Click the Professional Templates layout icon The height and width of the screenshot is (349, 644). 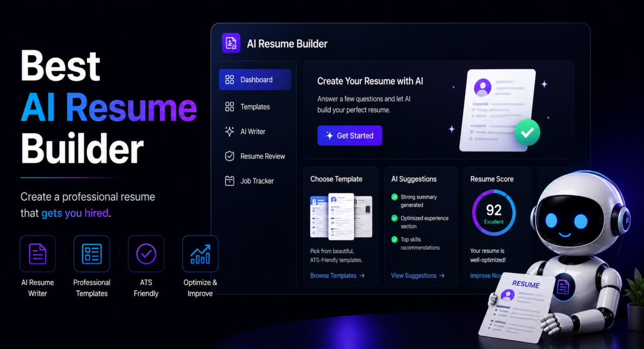(x=92, y=253)
